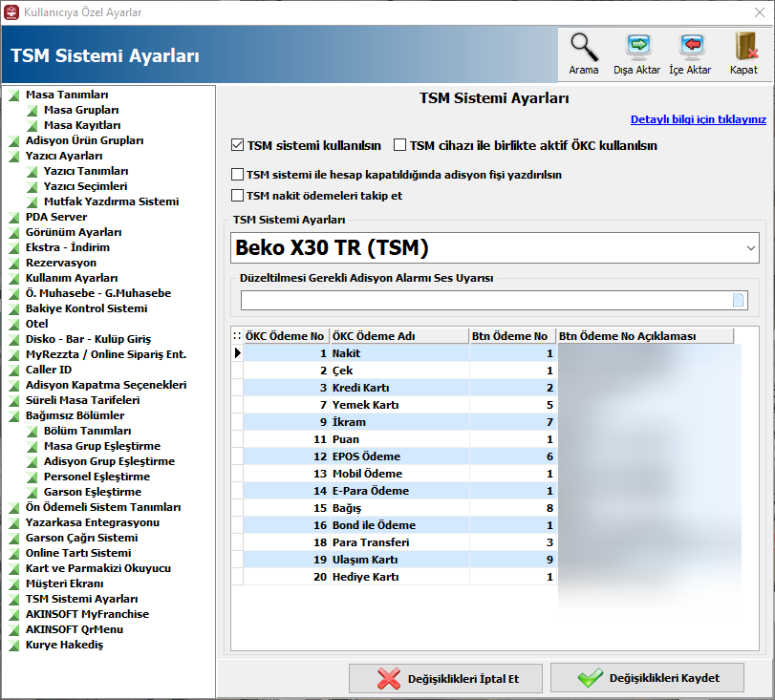
Task: Toggle TSM nakit ödemeleri takip et
Action: click(238, 196)
